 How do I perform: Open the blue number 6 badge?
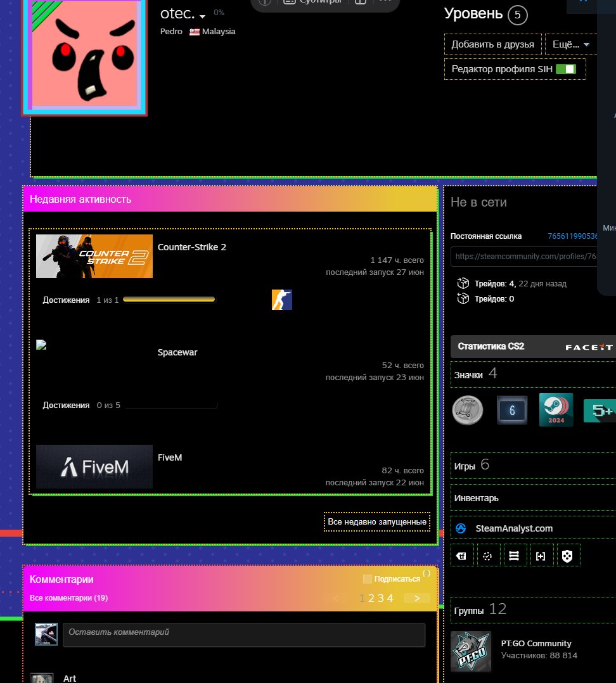(512, 410)
